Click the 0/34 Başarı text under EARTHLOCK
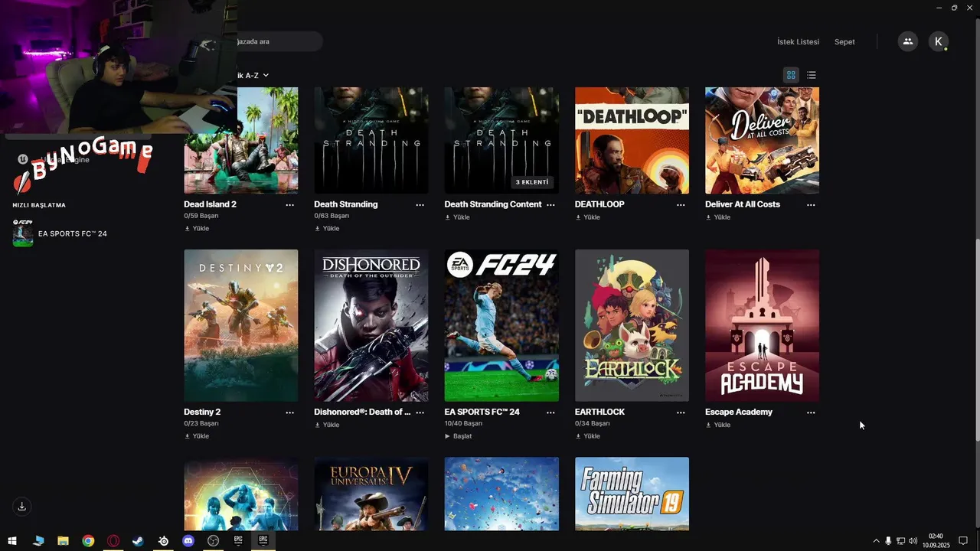This screenshot has height=551, width=980. [x=593, y=423]
